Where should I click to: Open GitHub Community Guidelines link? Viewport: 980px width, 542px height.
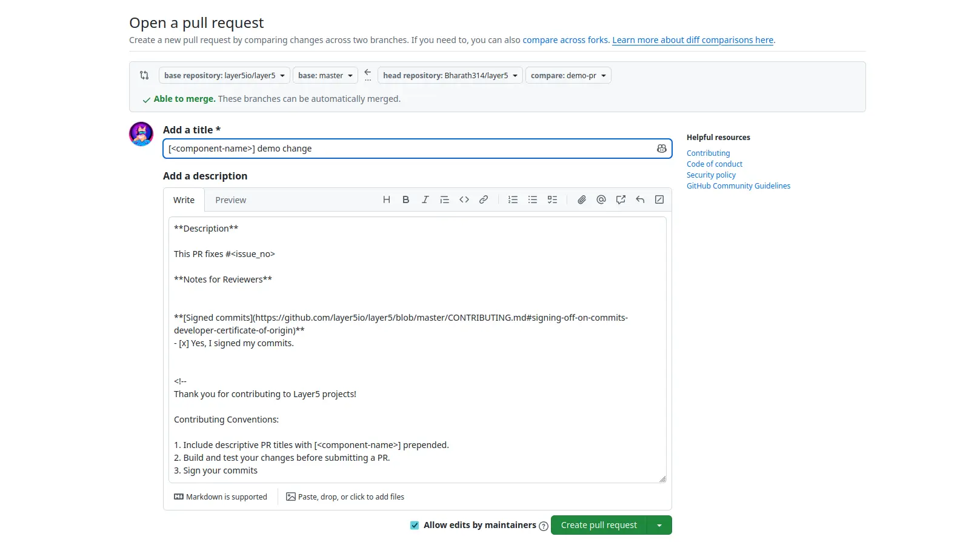coord(738,186)
